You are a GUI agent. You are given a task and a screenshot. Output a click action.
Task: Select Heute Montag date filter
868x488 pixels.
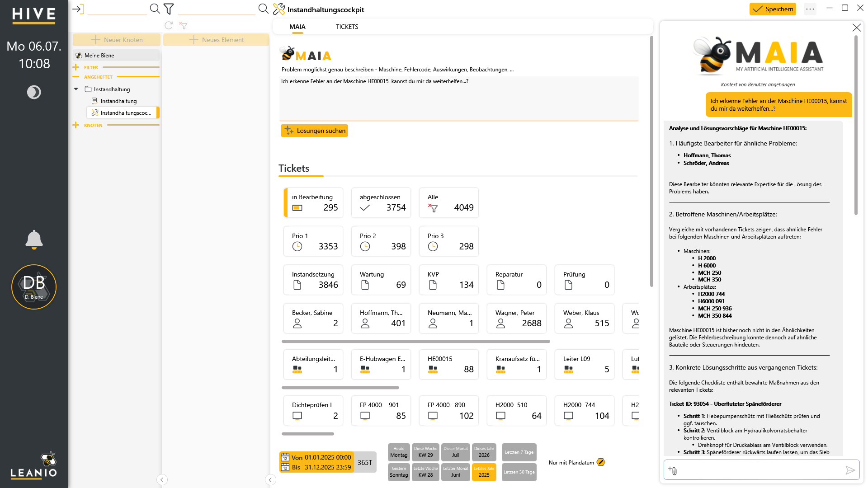coord(399,452)
